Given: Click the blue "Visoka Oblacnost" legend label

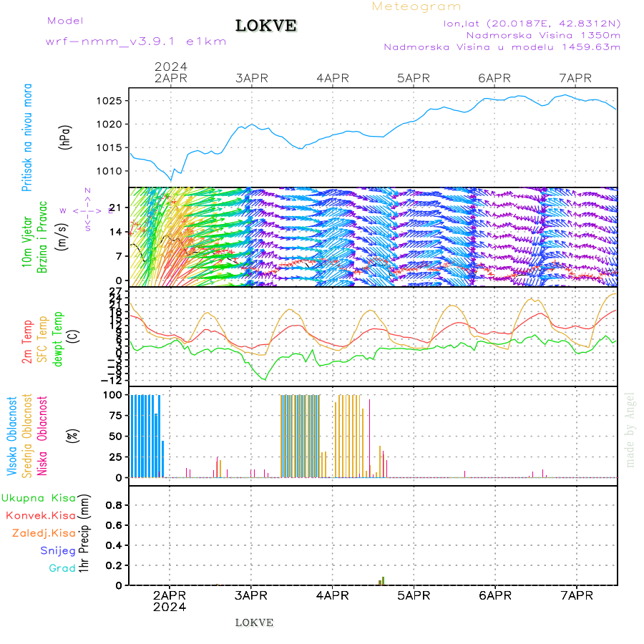Looking at the screenshot, I should (x=11, y=436).
